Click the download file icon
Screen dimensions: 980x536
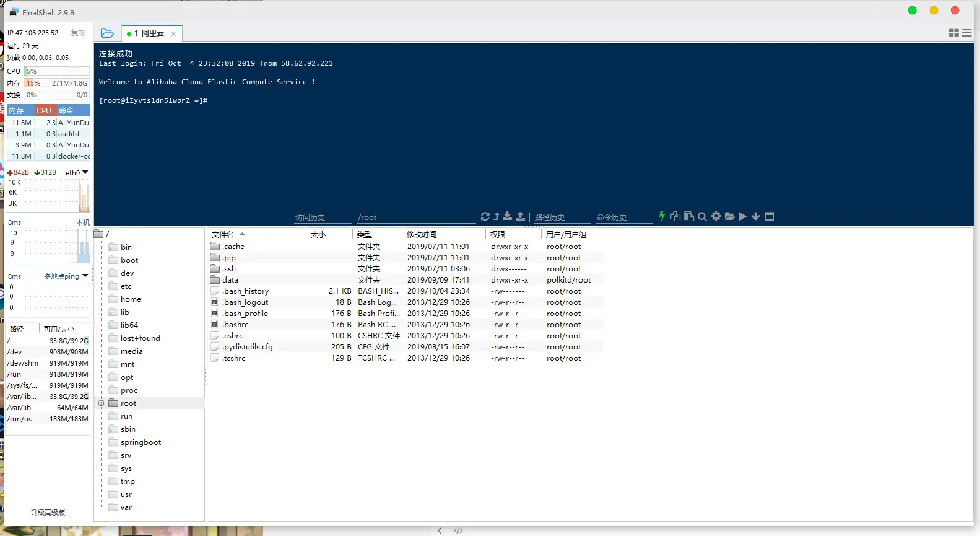point(508,216)
